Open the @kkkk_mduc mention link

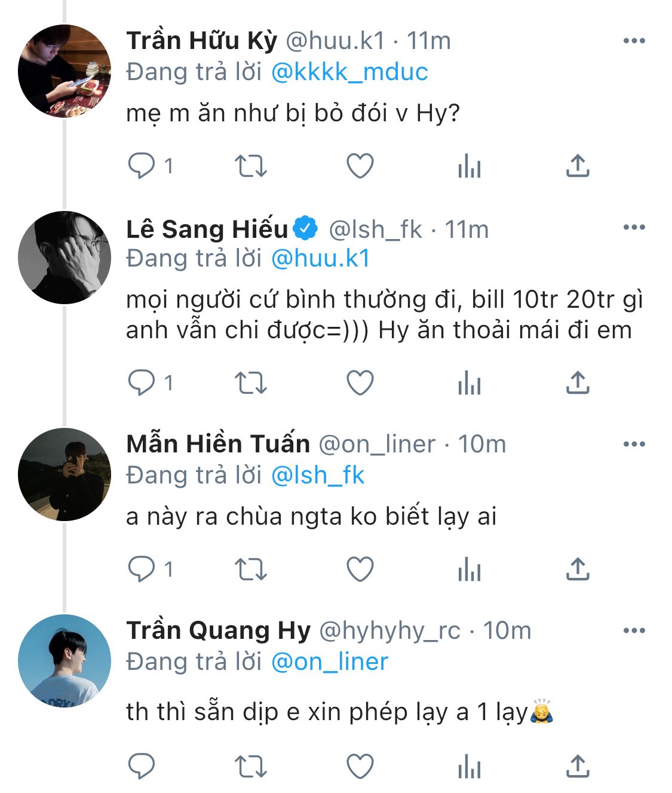pyautogui.click(x=349, y=72)
